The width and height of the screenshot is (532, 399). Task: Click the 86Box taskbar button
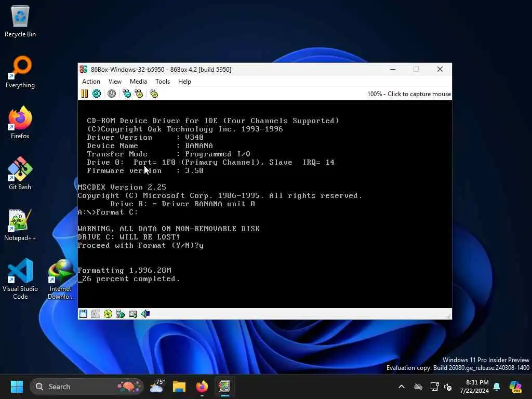224,387
